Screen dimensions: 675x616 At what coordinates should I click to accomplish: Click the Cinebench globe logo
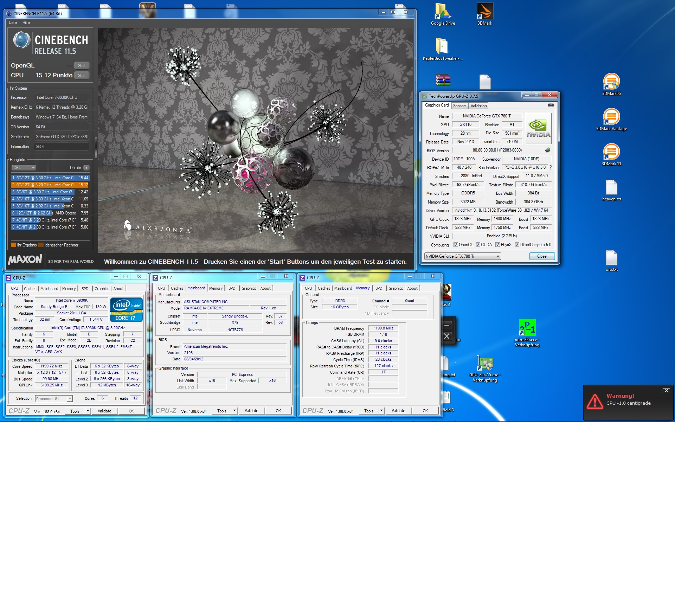(22, 40)
